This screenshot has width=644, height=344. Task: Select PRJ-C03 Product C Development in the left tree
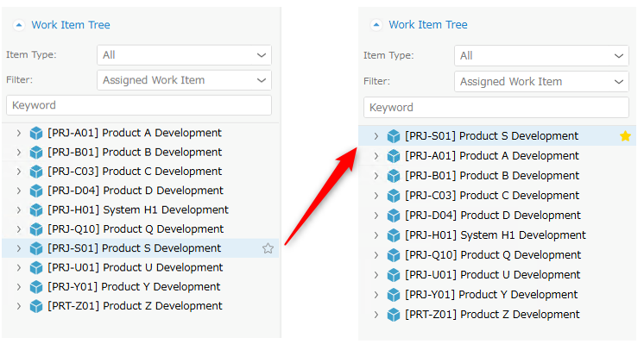pyautogui.click(x=135, y=172)
